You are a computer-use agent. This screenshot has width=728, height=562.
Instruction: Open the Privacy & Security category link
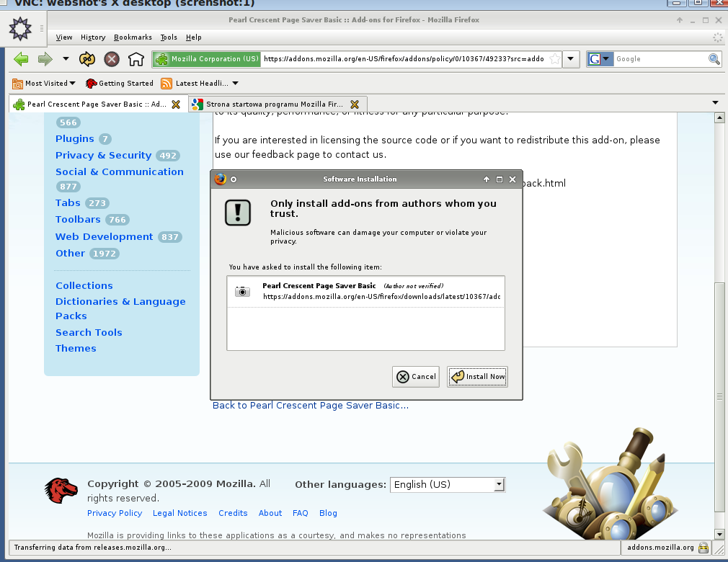pos(104,155)
